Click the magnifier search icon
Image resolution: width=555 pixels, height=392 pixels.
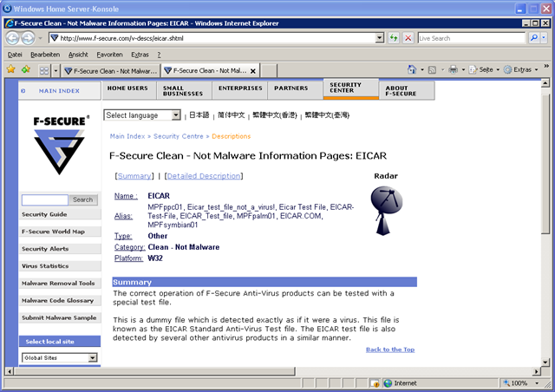tap(534, 38)
